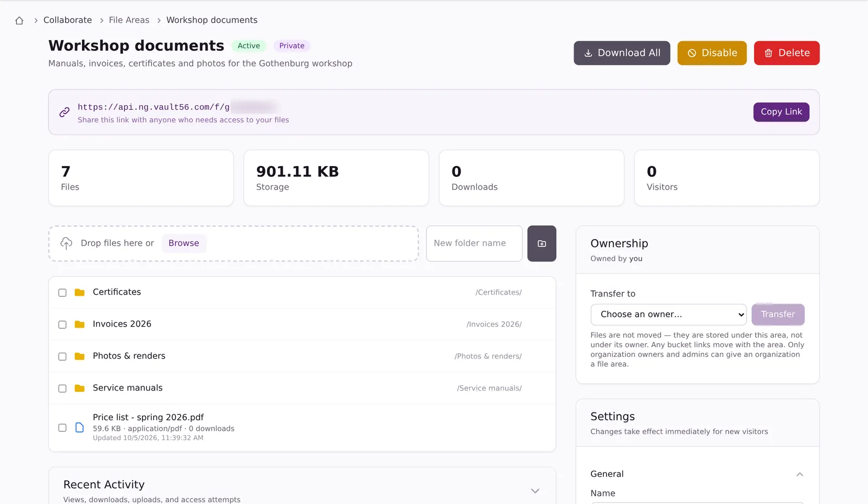The width and height of the screenshot is (868, 504).
Task: Select the Photos & renders checkbox
Action: tap(62, 356)
